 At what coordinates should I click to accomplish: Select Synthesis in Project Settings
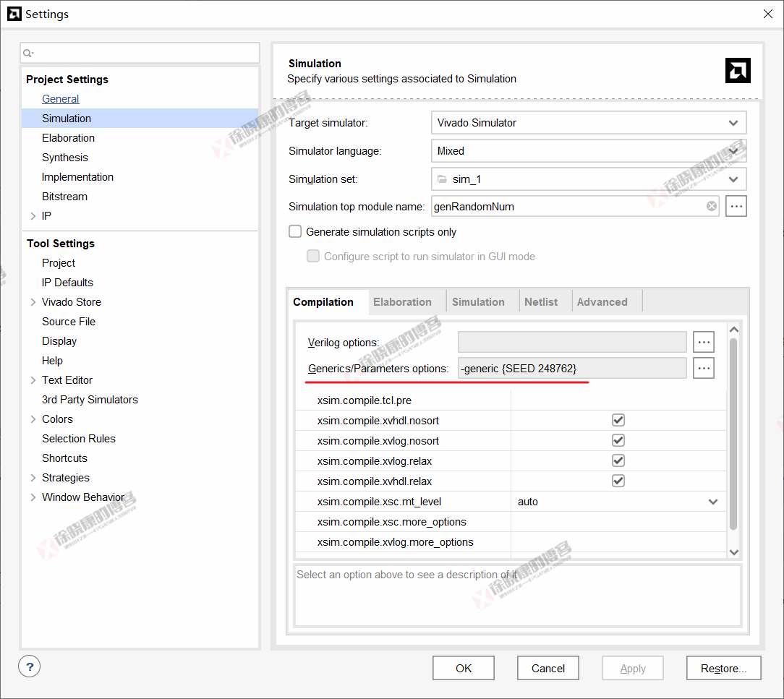pyautogui.click(x=65, y=158)
